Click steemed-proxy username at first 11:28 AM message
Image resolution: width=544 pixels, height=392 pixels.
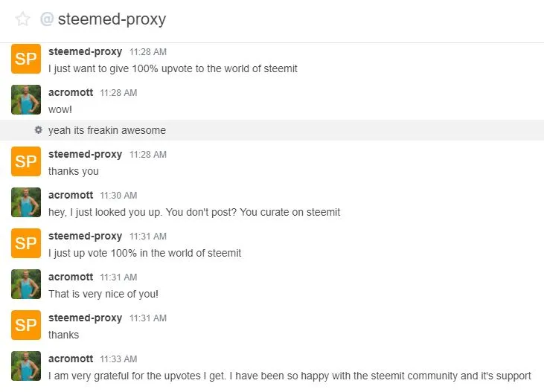pos(85,51)
